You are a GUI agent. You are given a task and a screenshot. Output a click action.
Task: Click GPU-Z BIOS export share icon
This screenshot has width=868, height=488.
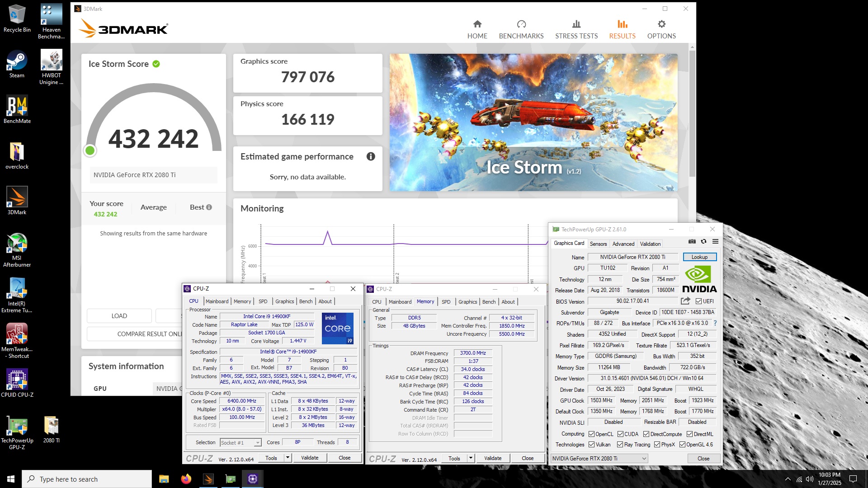(x=685, y=301)
